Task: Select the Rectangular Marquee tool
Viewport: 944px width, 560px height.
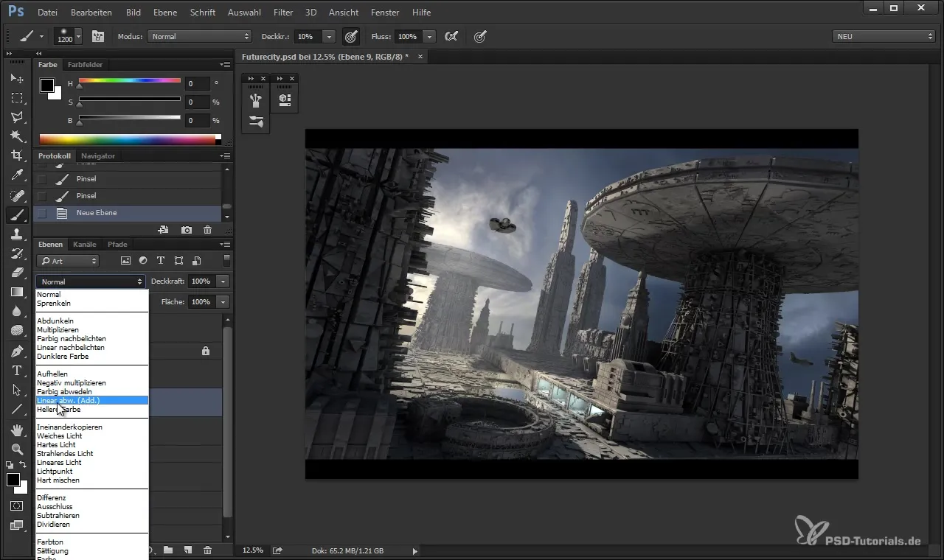Action: click(16, 97)
